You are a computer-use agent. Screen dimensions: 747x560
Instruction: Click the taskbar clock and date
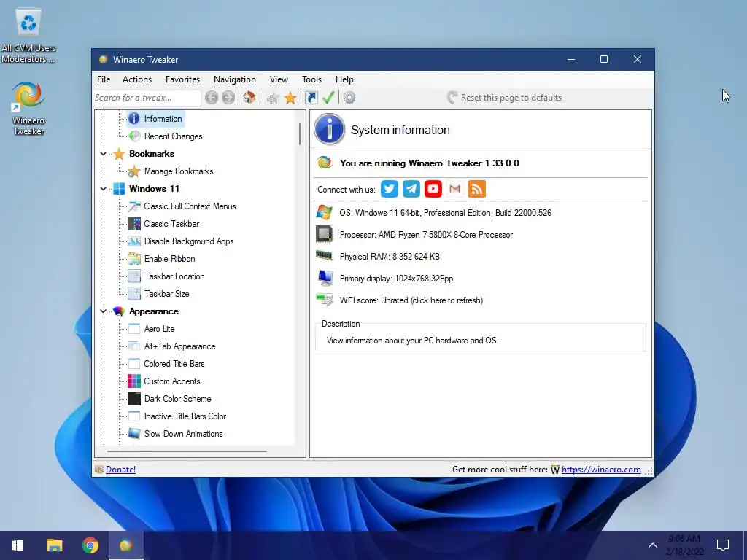tap(685, 545)
